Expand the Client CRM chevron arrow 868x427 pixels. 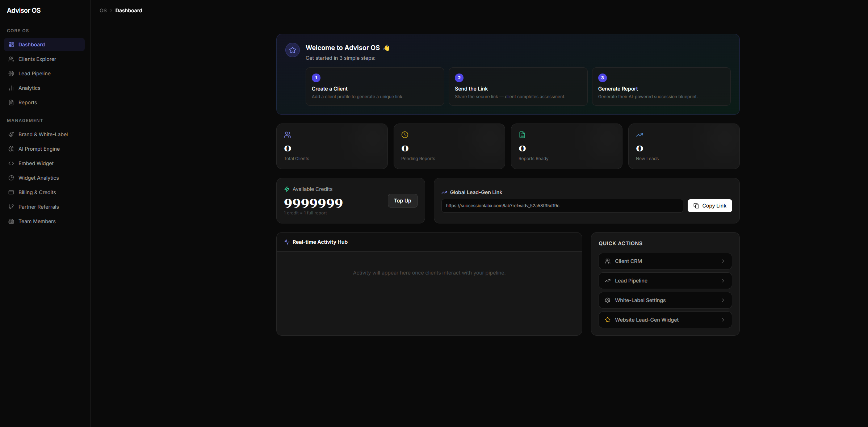pos(723,261)
